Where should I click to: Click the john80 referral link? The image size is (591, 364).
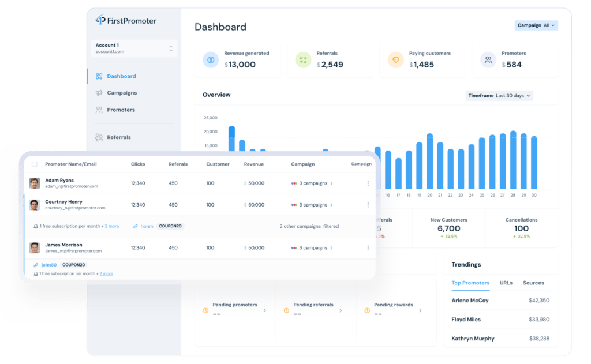[49, 265]
